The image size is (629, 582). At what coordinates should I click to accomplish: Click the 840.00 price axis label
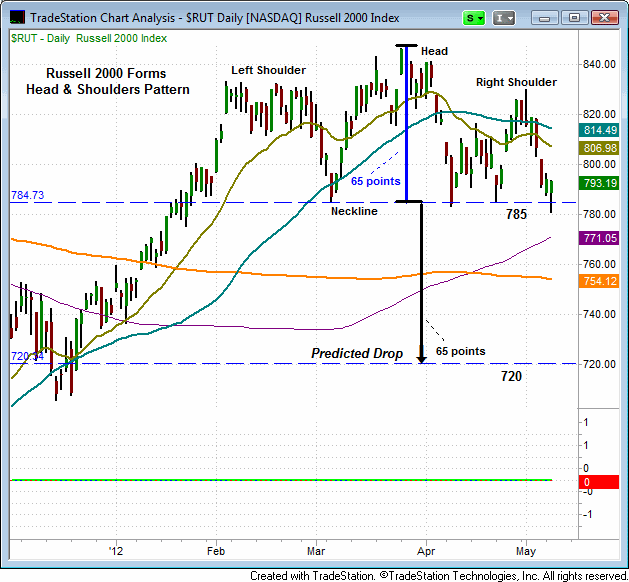(600, 64)
